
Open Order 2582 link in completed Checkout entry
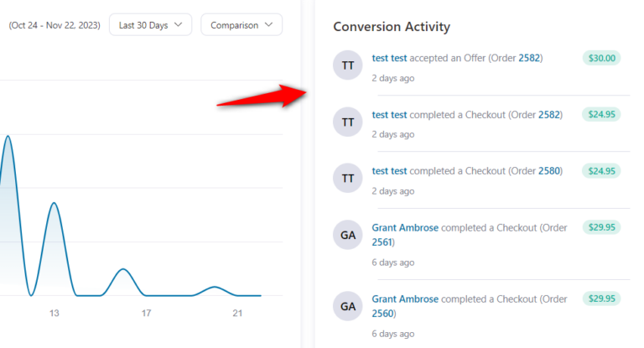548,114
